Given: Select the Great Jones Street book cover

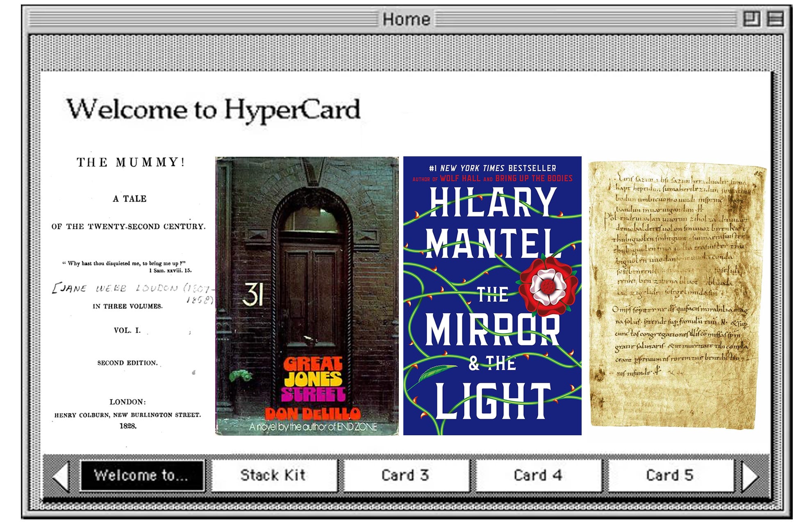Looking at the screenshot, I should coord(307,296).
